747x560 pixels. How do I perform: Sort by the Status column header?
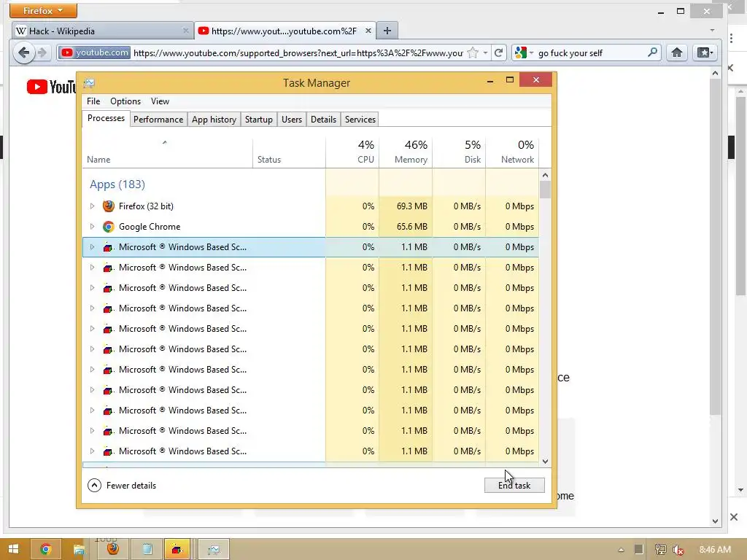pyautogui.click(x=289, y=152)
